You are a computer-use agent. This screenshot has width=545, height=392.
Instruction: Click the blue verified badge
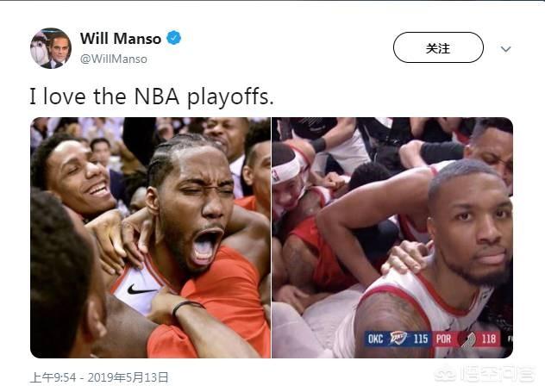tap(174, 38)
